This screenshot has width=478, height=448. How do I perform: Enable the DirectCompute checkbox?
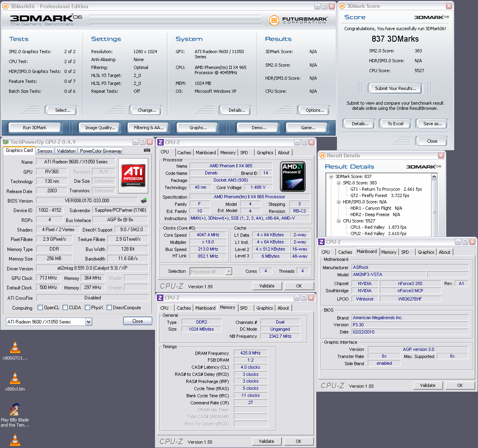point(109,308)
